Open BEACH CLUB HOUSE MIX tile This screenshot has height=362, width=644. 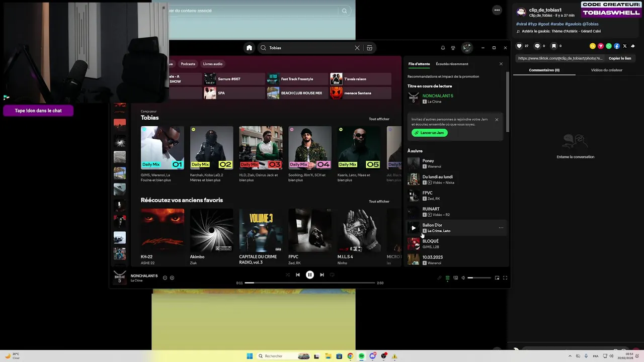(297, 93)
